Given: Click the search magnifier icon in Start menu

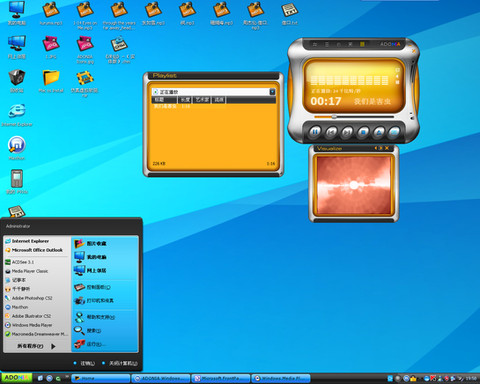Looking at the screenshot, I should pos(79,330).
